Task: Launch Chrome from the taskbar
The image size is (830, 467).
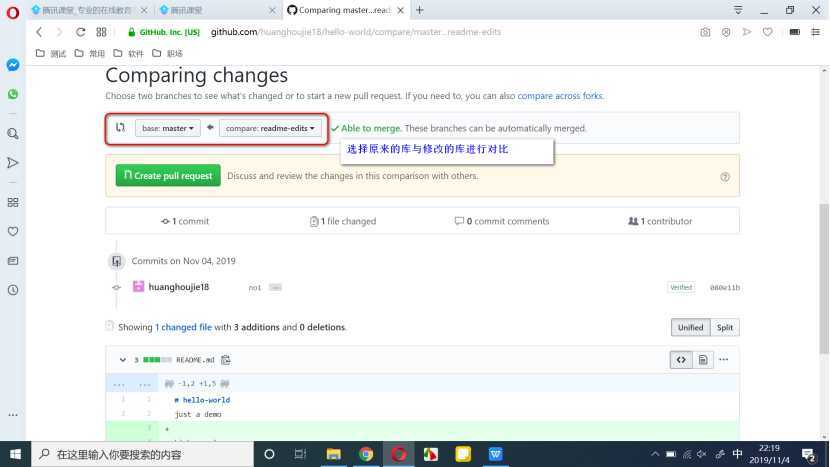Action: click(366, 454)
